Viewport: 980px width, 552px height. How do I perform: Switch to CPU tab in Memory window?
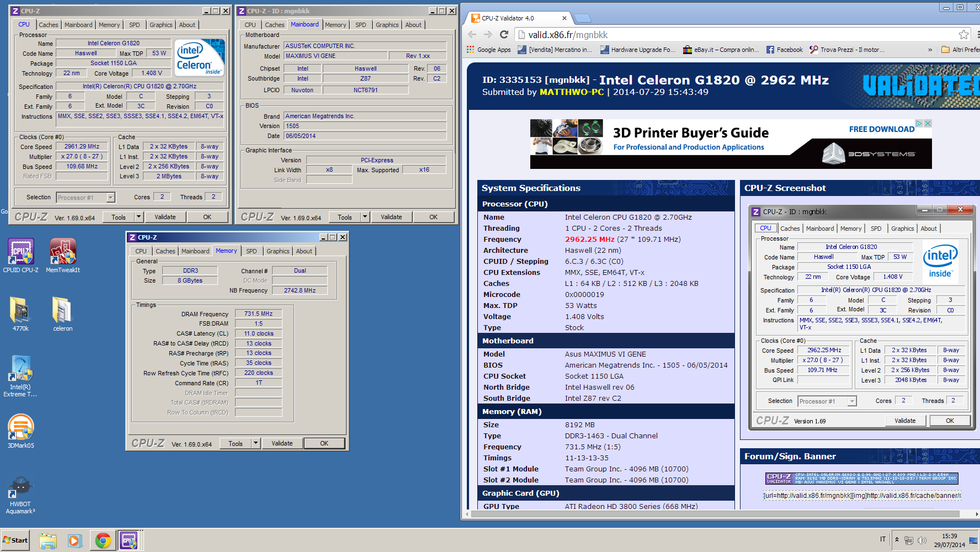point(141,251)
